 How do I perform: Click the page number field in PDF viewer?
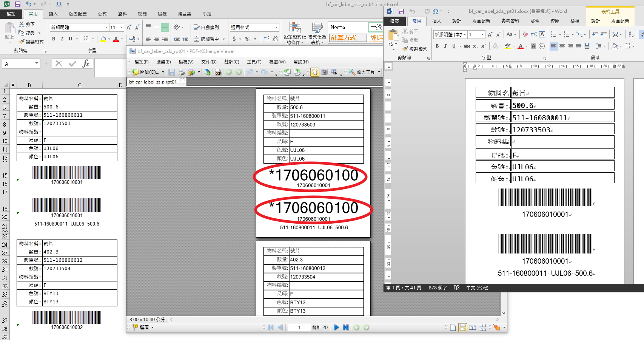(x=299, y=328)
